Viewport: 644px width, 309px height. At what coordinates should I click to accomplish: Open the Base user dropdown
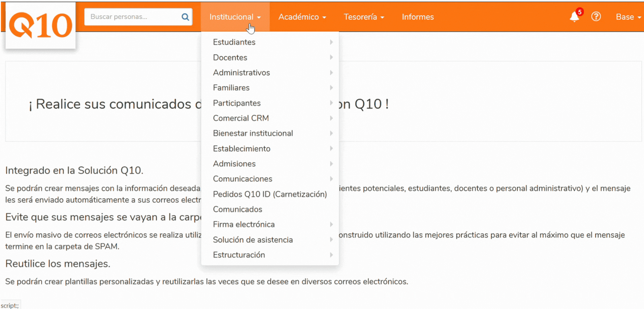pos(628,17)
